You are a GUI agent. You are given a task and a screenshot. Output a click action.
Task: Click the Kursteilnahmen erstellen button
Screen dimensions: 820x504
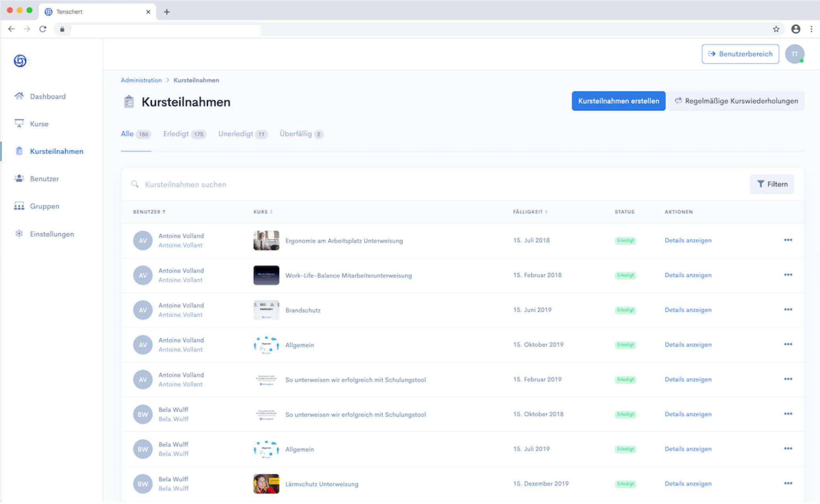(x=618, y=101)
